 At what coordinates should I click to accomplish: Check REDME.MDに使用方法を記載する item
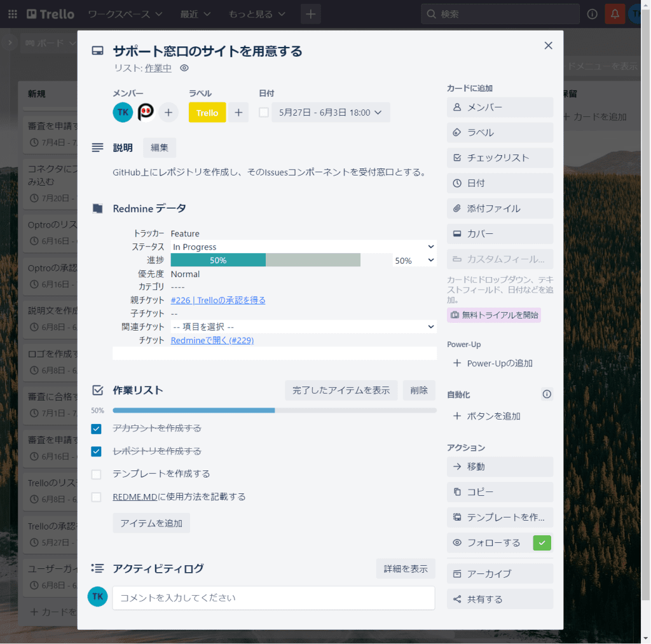[97, 497]
